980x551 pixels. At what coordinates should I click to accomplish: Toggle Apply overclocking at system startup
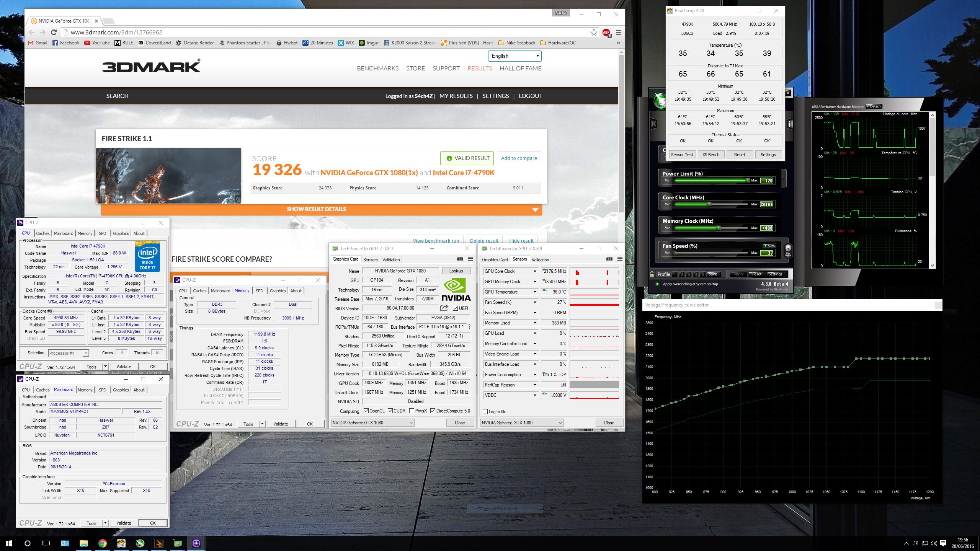tap(657, 284)
